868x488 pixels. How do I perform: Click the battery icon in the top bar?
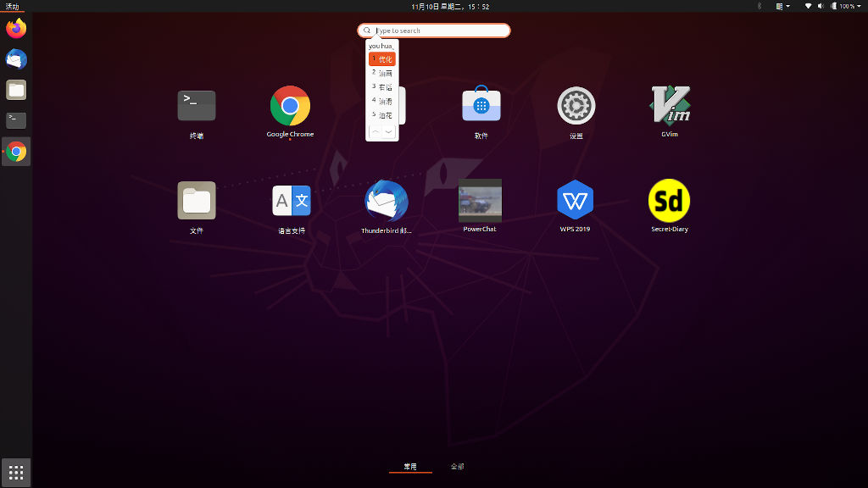834,6
